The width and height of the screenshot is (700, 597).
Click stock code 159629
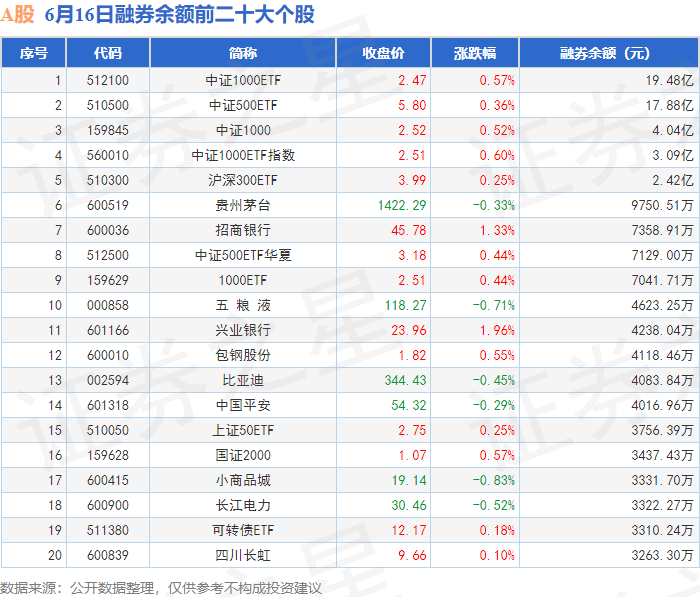tap(108, 280)
